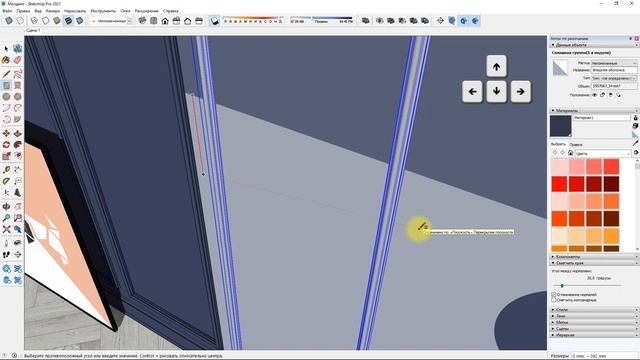Click the soften edges angle slider
Viewport: 640px width, 360px height.
click(x=587, y=286)
